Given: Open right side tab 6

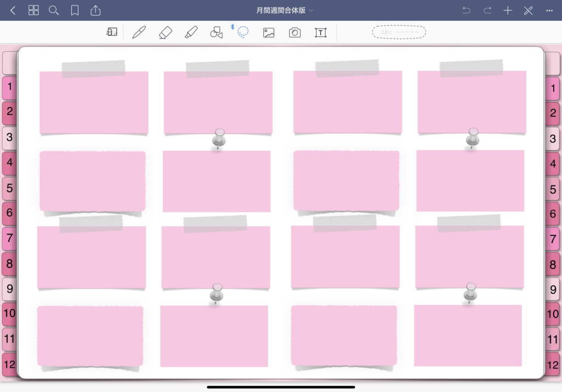Looking at the screenshot, I should [553, 214].
